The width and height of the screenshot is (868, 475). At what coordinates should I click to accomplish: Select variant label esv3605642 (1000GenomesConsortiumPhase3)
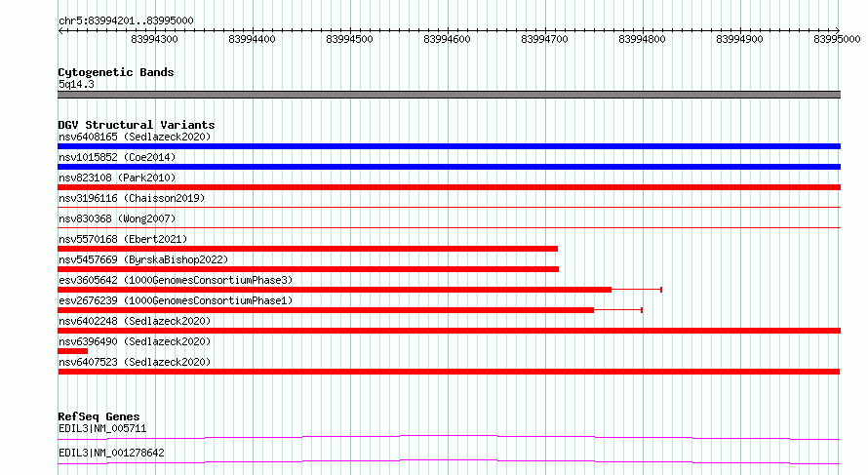176,280
